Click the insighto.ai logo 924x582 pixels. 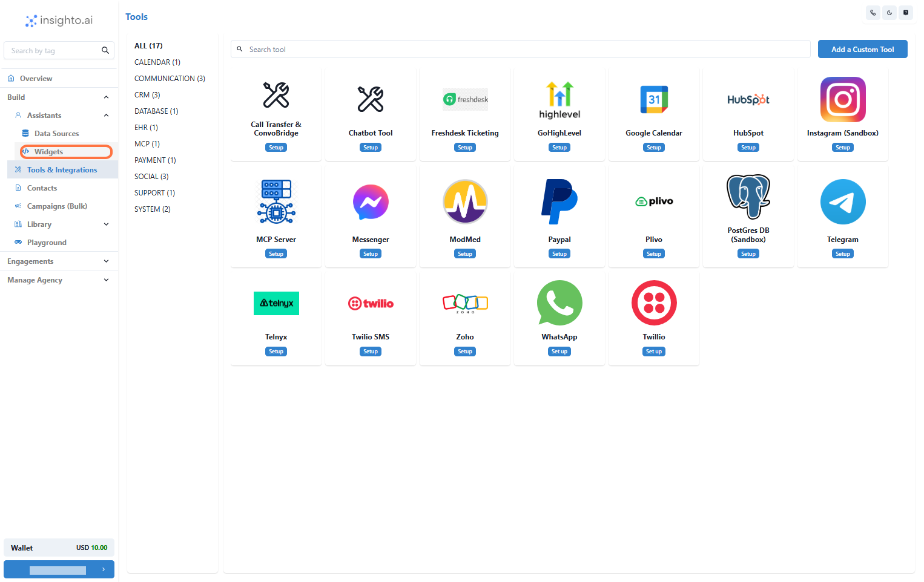(x=59, y=21)
